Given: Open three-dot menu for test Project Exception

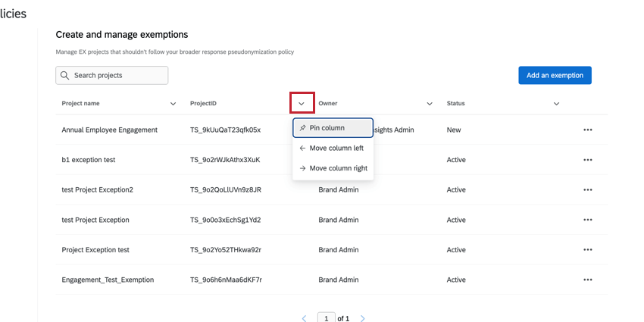Looking at the screenshot, I should click(587, 220).
